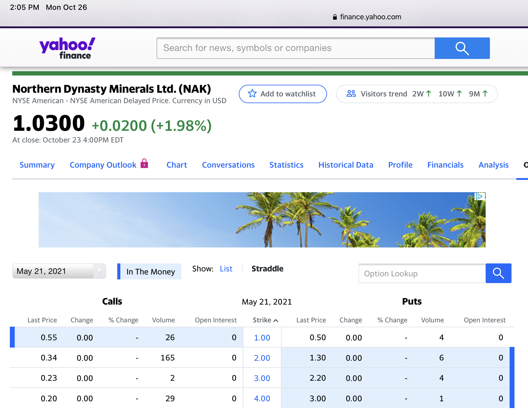Viewport: 528px width, 420px height.
Task: Click the AdChoices icon on banner ad
Action: [479, 196]
